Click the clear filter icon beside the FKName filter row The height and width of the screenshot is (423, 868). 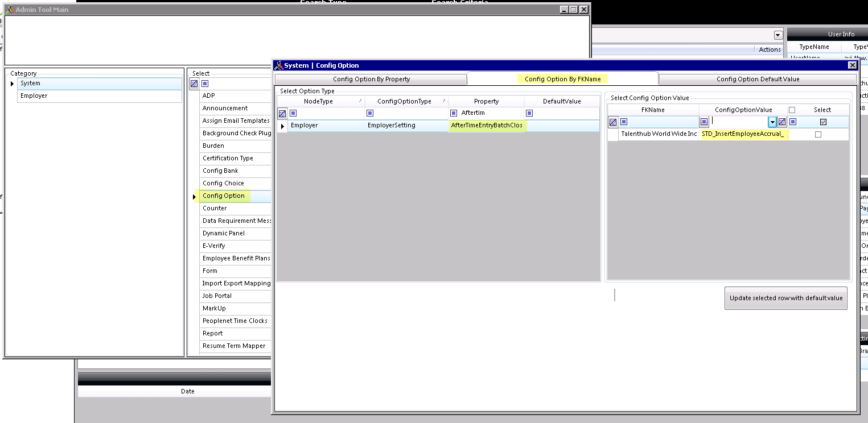[612, 122]
